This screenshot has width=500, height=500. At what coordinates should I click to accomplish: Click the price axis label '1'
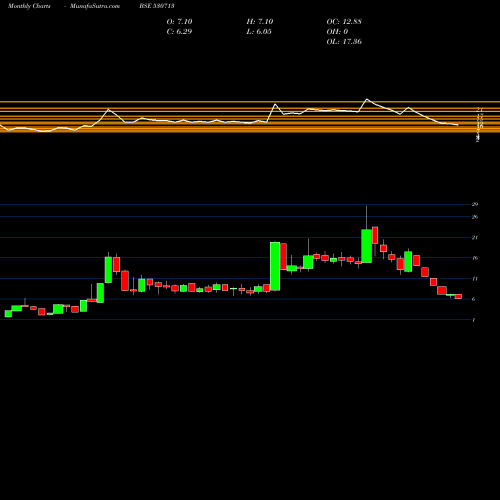(x=474, y=320)
